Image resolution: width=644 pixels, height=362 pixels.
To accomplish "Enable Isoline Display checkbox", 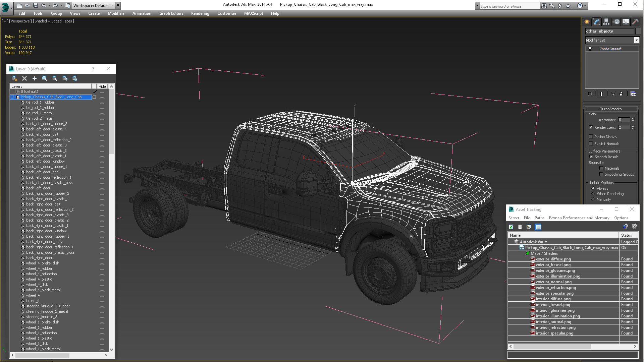I will coord(591,137).
